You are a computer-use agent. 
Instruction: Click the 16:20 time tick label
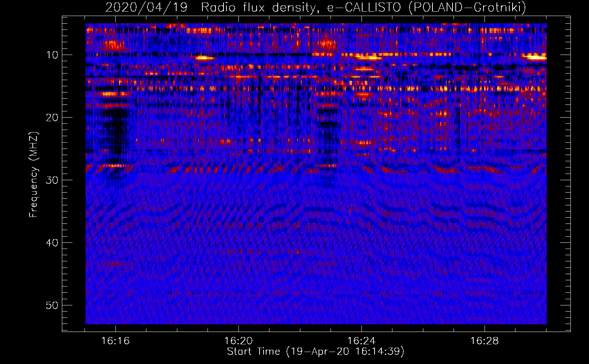coord(238,341)
